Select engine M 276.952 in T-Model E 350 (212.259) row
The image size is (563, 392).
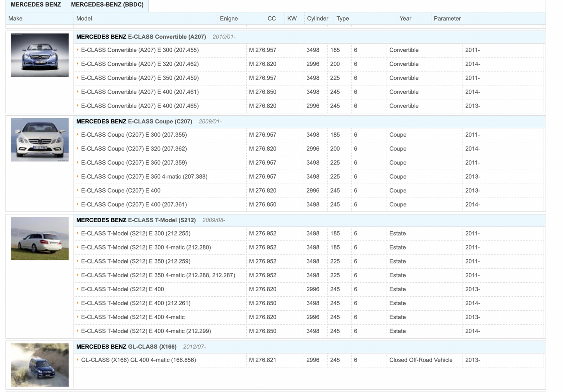tap(263, 262)
